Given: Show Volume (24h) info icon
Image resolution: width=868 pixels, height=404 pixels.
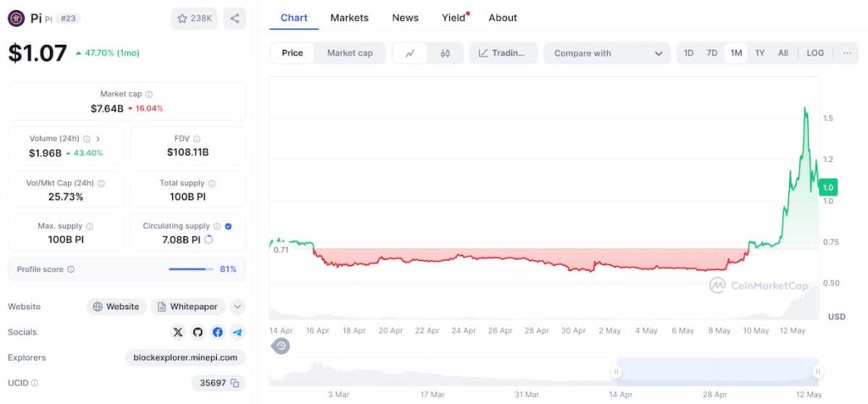Looking at the screenshot, I should pos(86,139).
